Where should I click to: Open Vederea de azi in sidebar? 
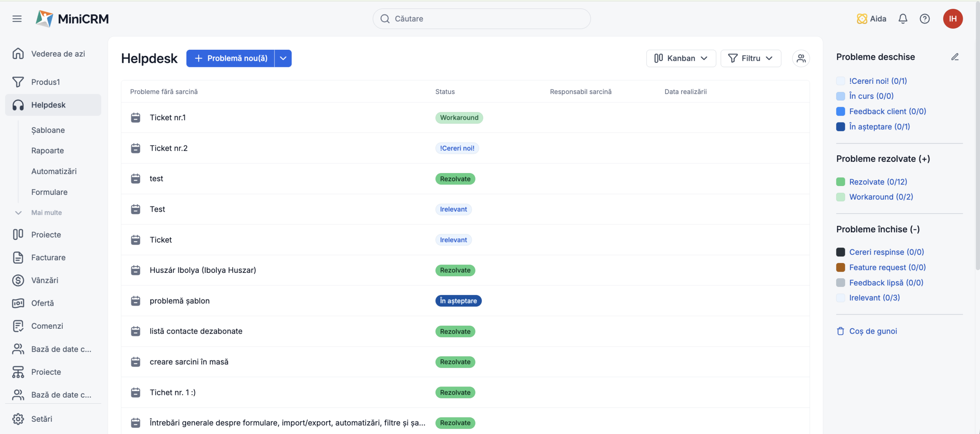[x=53, y=54]
